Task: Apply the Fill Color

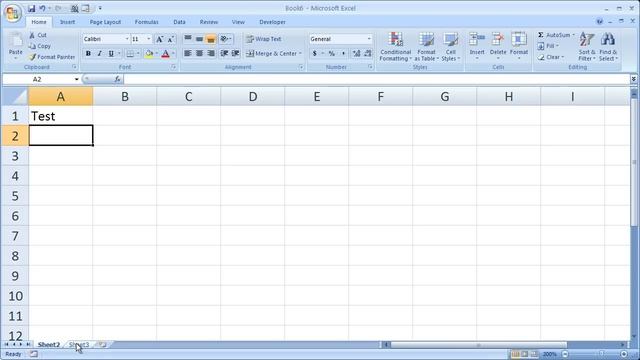Action: [x=149, y=53]
